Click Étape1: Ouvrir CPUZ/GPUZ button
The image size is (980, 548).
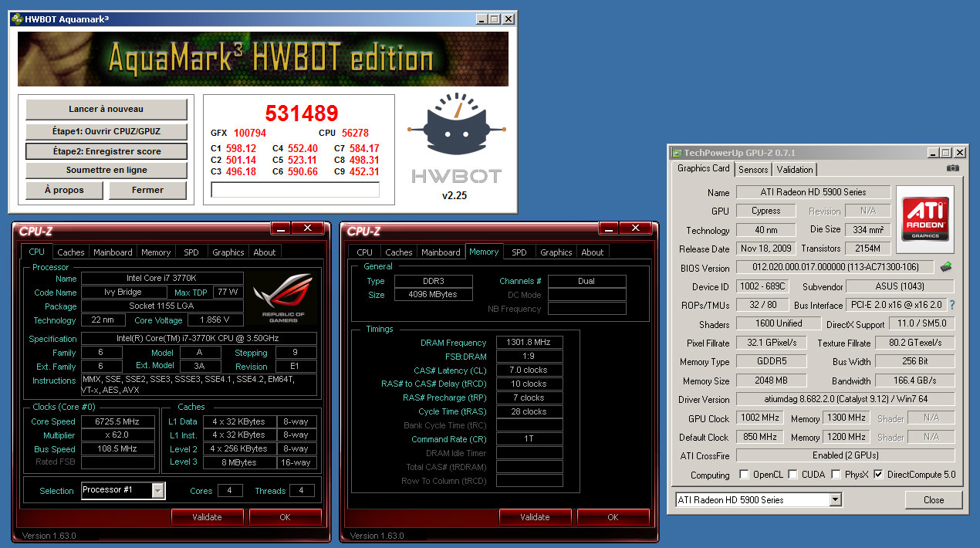click(x=106, y=131)
